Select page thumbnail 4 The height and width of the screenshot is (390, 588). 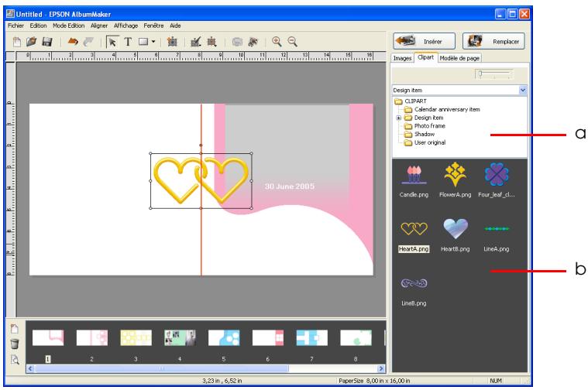point(180,337)
